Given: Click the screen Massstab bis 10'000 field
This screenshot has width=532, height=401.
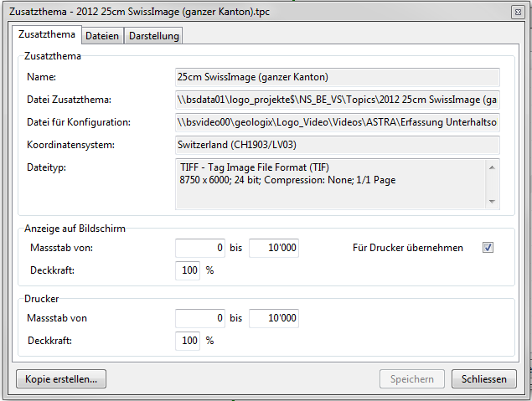Looking at the screenshot, I should point(273,249).
